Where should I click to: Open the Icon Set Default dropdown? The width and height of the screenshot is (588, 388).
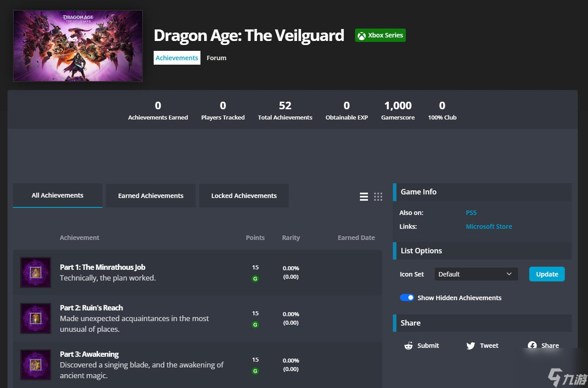click(476, 274)
